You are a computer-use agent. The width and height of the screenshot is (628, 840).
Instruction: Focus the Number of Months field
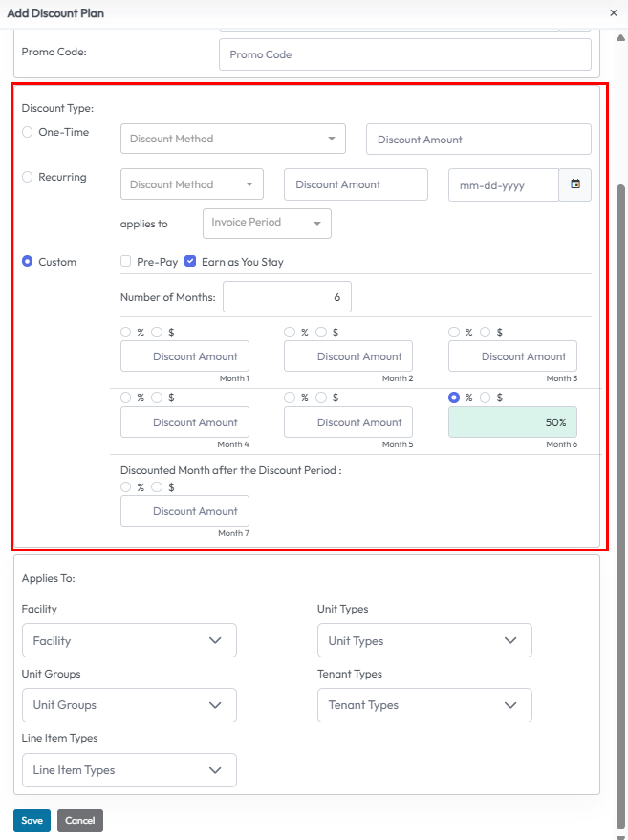click(287, 297)
